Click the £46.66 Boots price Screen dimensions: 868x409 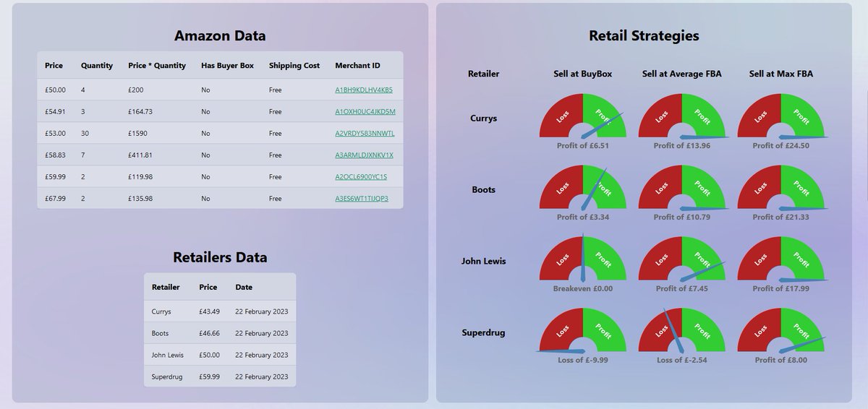coord(209,333)
